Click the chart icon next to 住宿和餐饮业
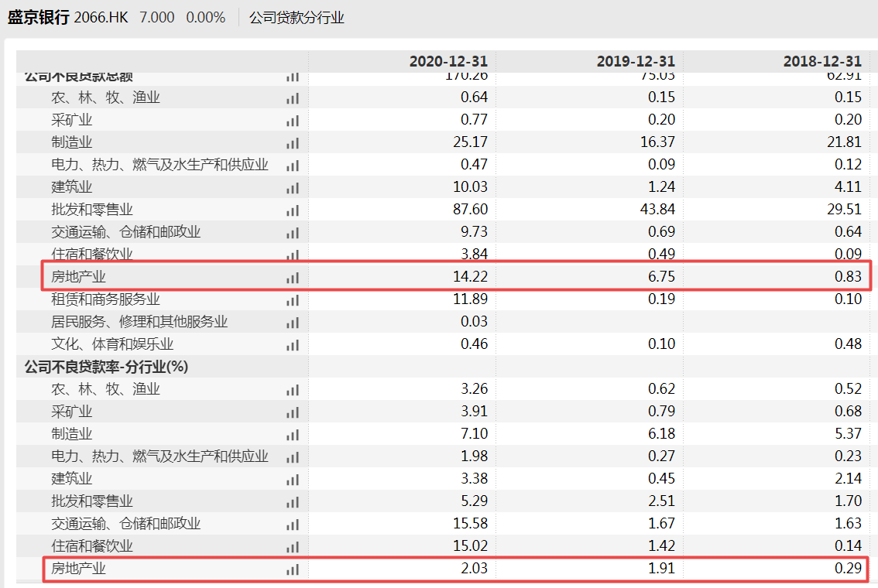878x588 pixels. pos(292,255)
